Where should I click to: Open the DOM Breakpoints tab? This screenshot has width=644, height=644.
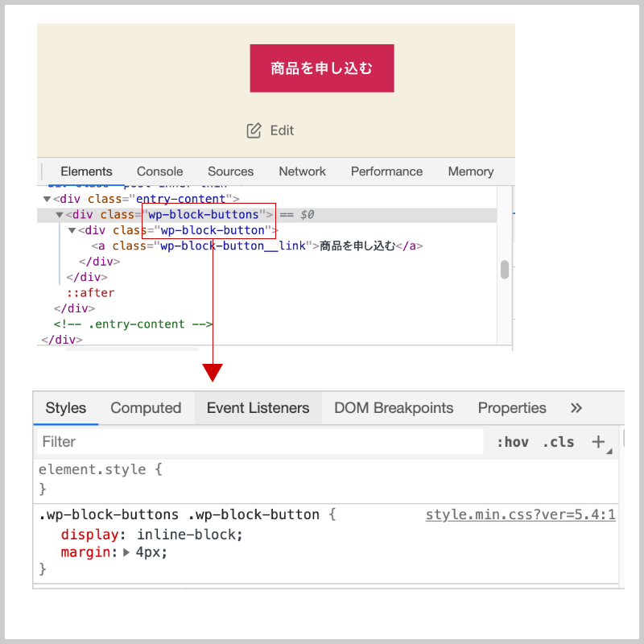click(x=394, y=408)
